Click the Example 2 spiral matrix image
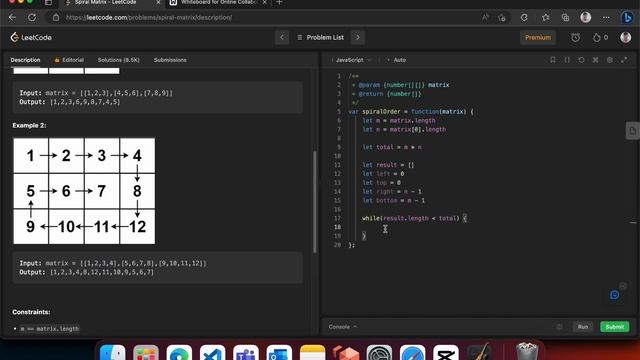The width and height of the screenshot is (640, 360). tap(84, 191)
